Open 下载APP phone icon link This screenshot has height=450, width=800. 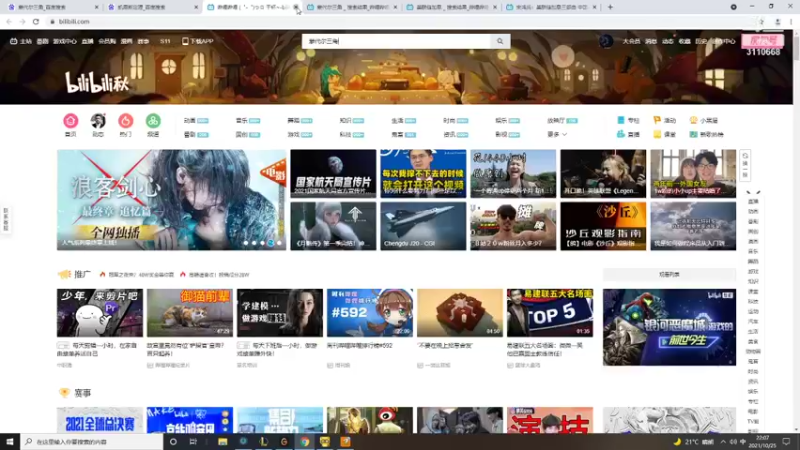pos(197,41)
